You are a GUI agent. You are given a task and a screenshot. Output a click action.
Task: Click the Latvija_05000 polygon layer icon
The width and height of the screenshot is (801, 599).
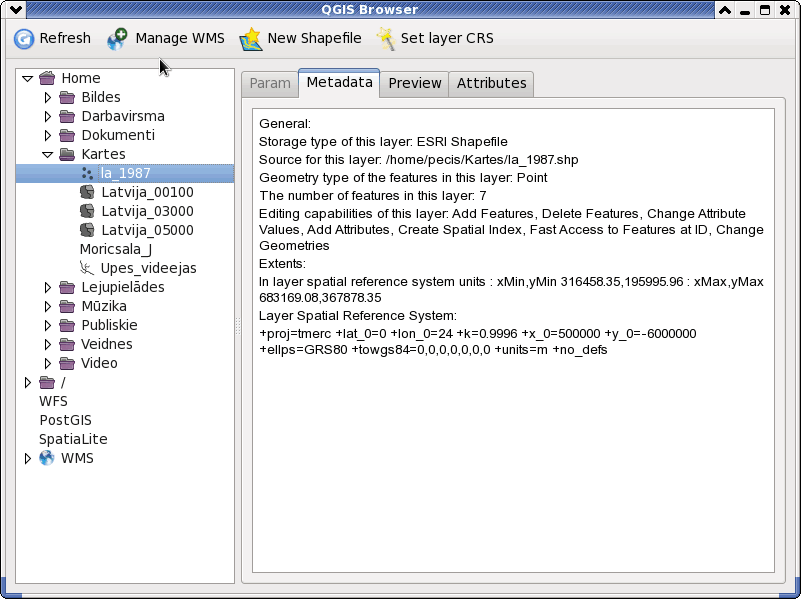click(x=87, y=230)
